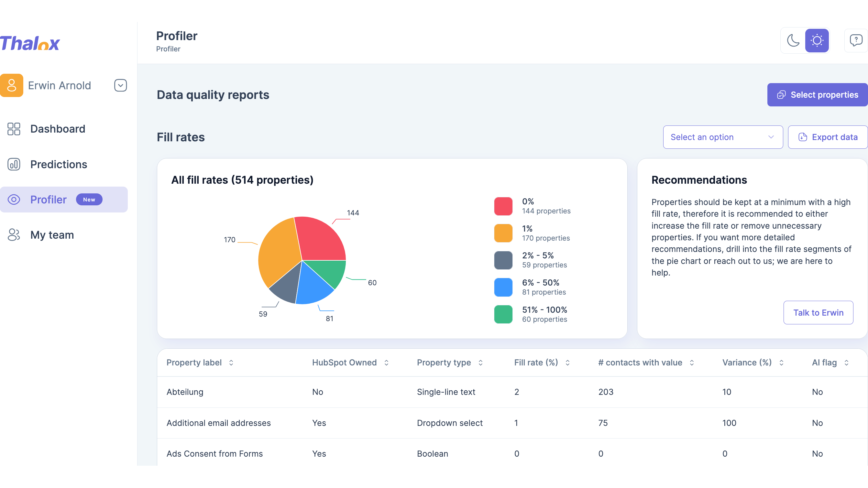Sort by AI flag column
Screen dimensions: 868x488
830,363
